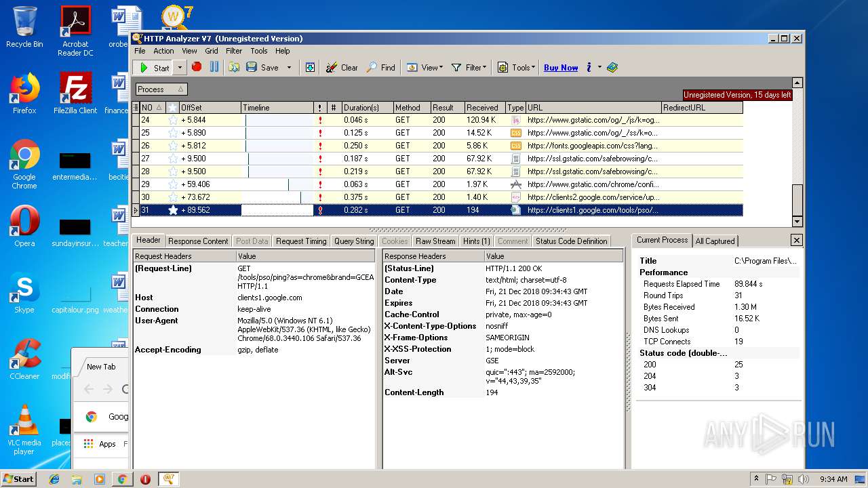Toggle the star for request 25
The height and width of the screenshot is (488, 868).
(x=173, y=133)
